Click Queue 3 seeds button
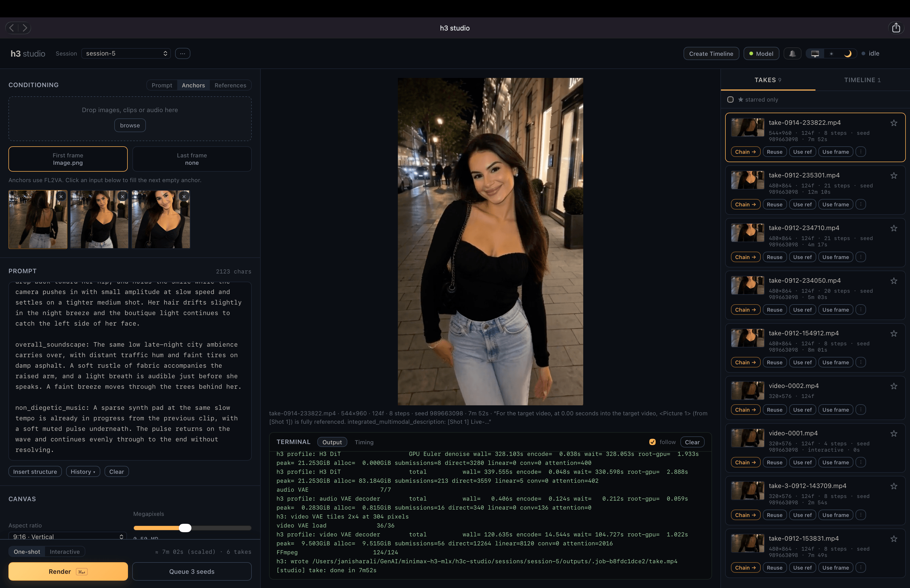 point(192,572)
